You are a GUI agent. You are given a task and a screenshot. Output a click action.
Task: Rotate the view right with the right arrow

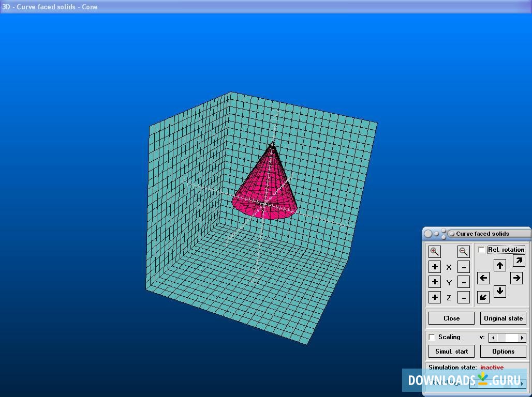[516, 278]
